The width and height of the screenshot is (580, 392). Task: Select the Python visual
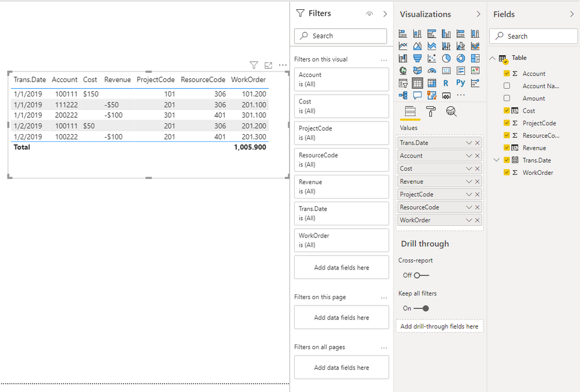click(460, 83)
